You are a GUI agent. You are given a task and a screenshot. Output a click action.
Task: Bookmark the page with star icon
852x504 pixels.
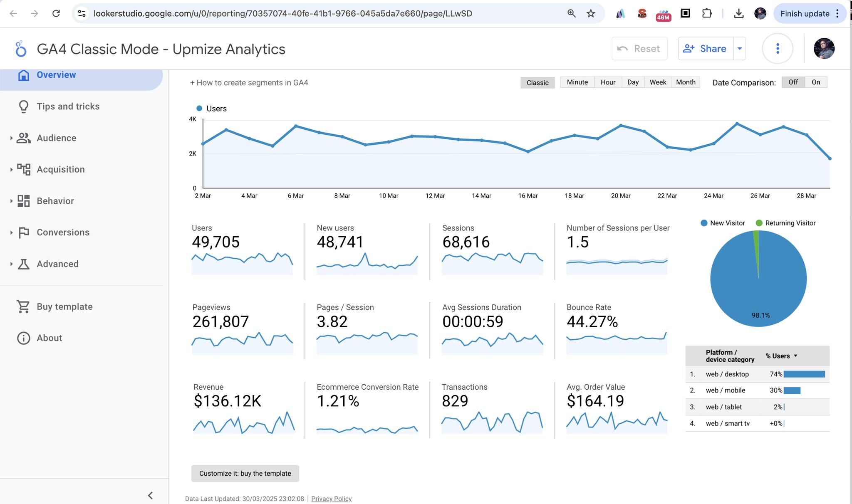(591, 13)
